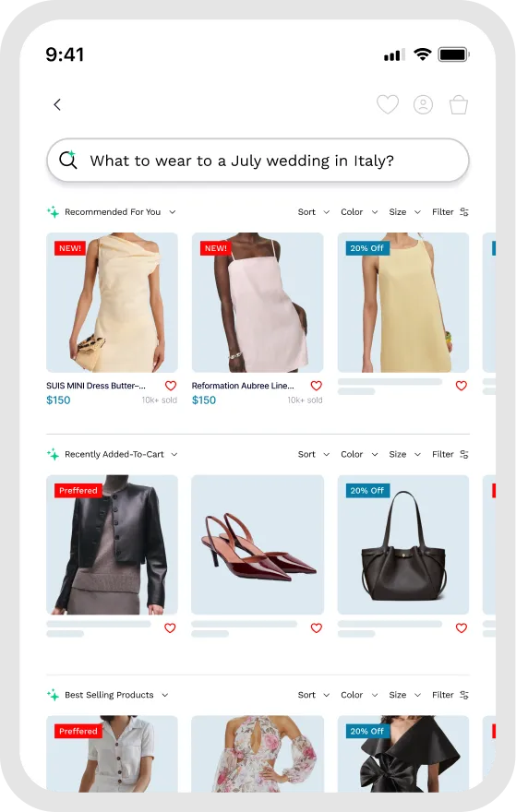This screenshot has width=516, height=812.
Task: Expand the Recently Added-To-Cart section selector
Action: (113, 454)
